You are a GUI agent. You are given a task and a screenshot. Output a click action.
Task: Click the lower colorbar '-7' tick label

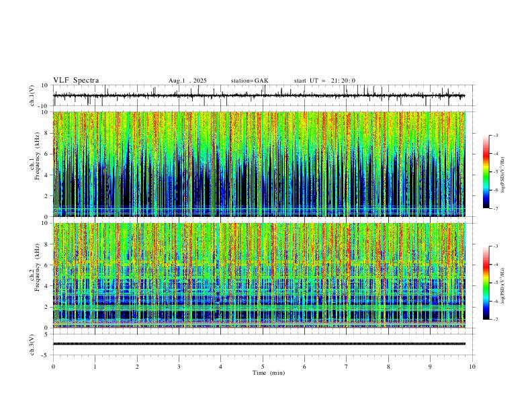(496, 319)
